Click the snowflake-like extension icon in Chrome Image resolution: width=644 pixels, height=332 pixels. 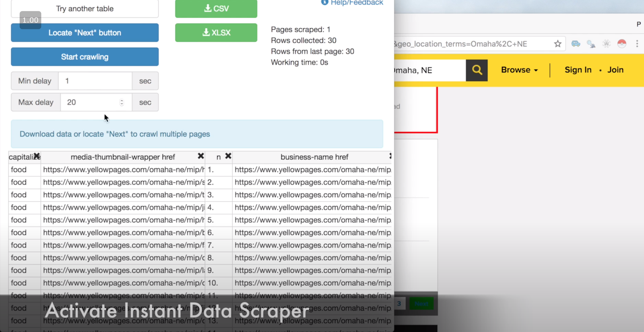(x=607, y=44)
